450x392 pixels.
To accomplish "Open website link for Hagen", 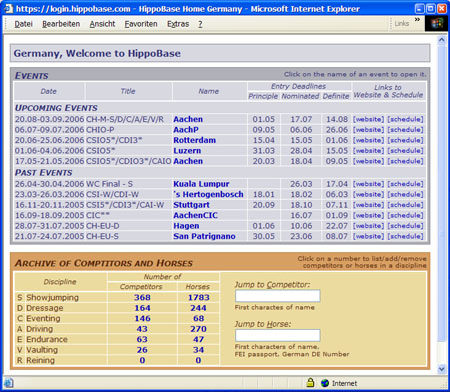I will (x=368, y=226).
